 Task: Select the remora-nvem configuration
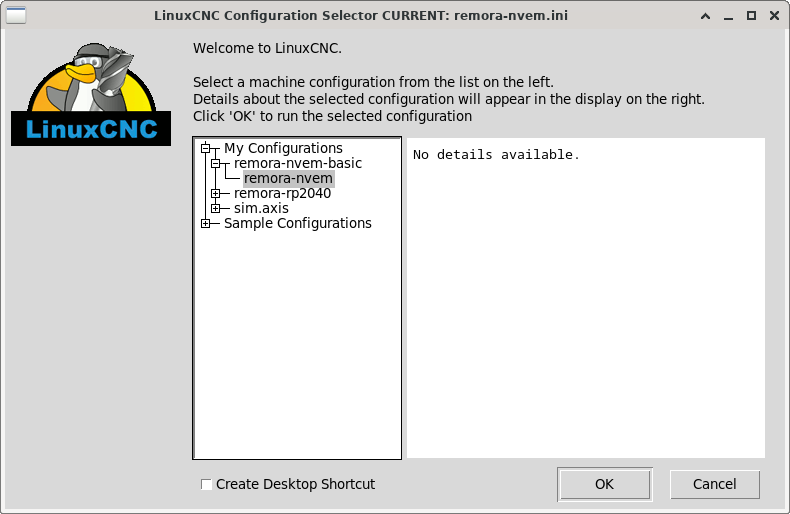[288, 178]
